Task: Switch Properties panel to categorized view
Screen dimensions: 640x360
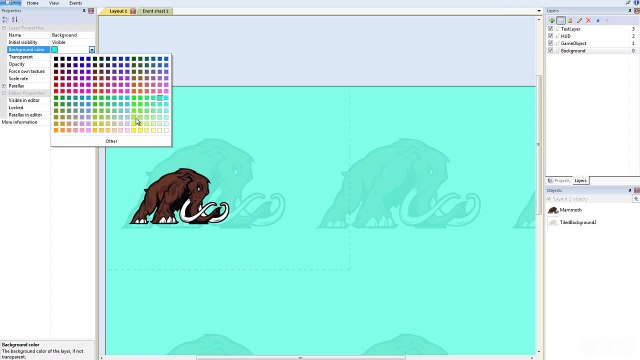Action: (x=5, y=19)
